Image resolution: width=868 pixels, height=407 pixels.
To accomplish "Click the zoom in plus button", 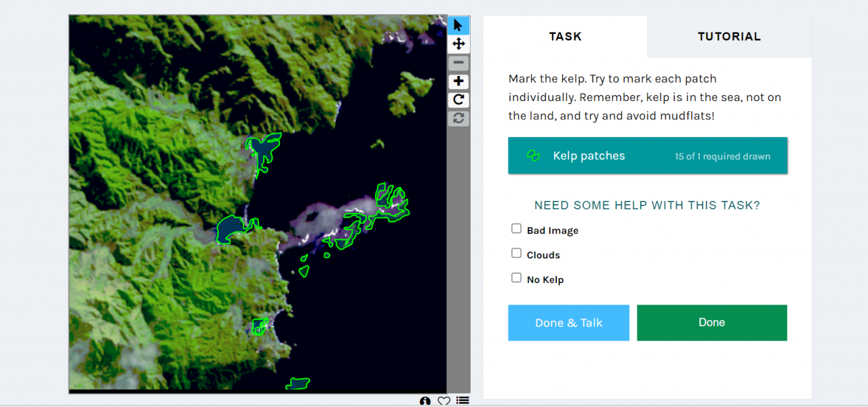I will (x=458, y=81).
